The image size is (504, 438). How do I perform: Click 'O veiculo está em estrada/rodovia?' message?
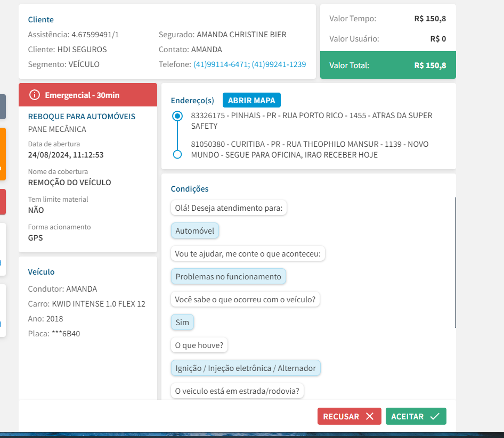point(237,391)
